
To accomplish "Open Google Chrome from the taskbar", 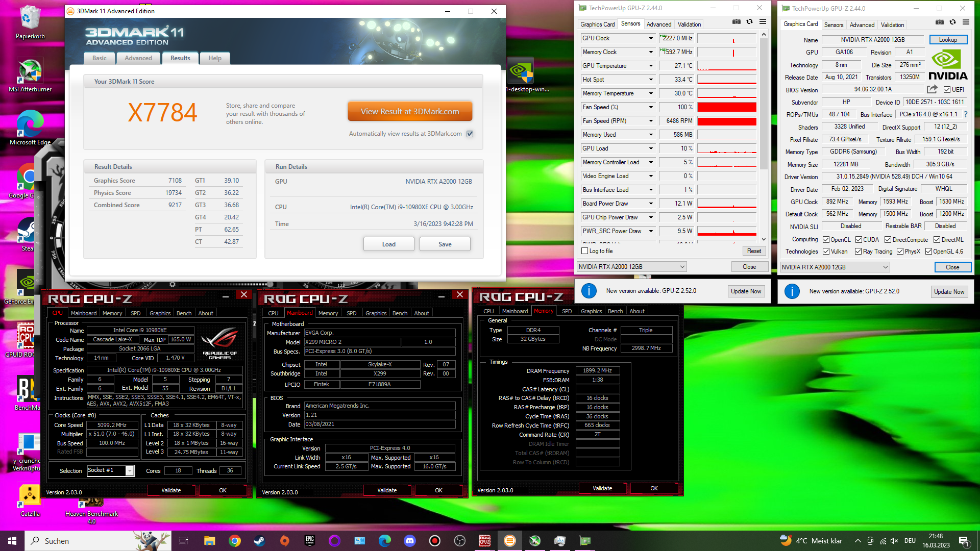I will tap(235, 541).
